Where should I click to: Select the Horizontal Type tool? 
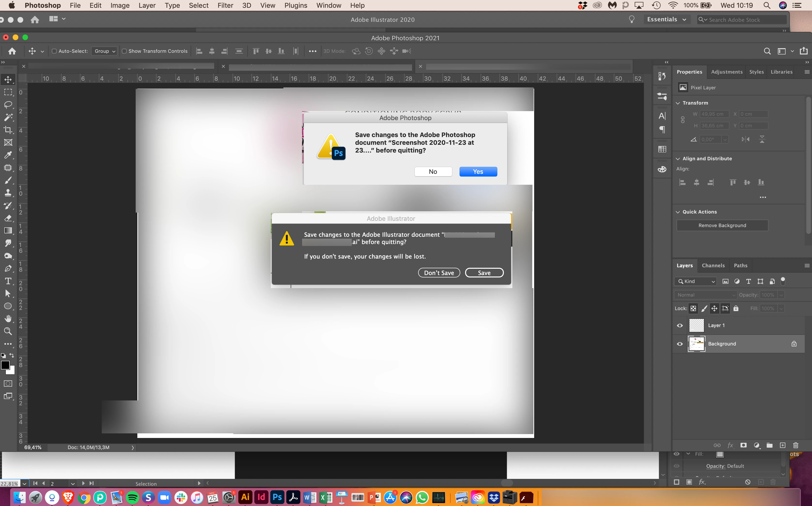tap(8, 281)
